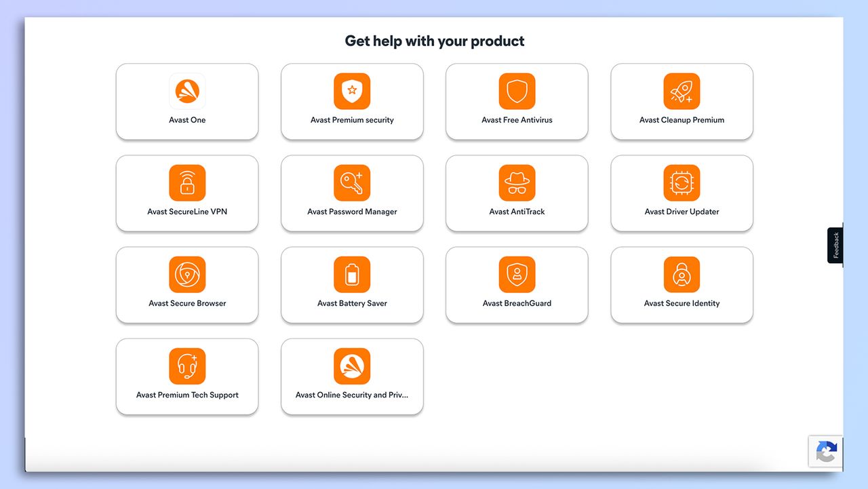Click the Battery Saver battery icon
Image resolution: width=868 pixels, height=489 pixels.
(x=352, y=274)
